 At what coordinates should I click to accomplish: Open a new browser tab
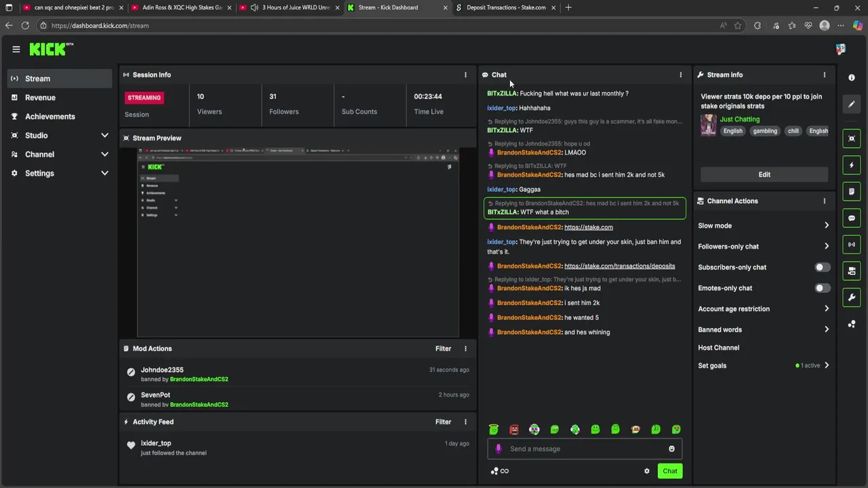pos(568,7)
